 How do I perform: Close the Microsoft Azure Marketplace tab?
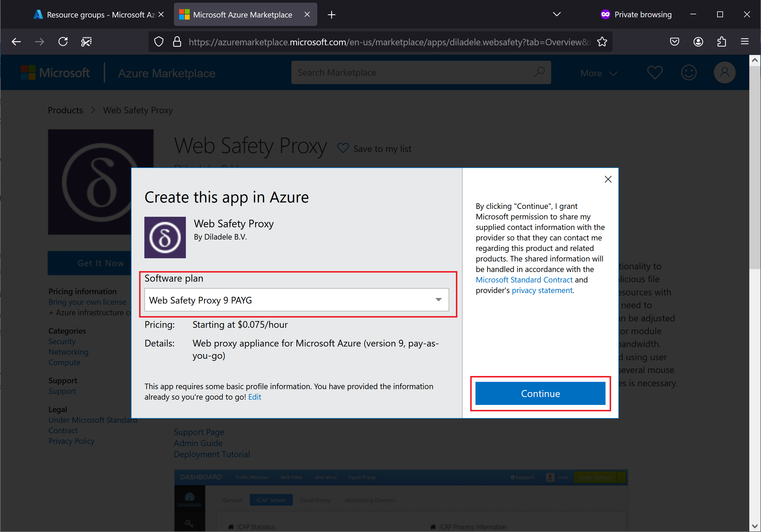[x=307, y=15]
